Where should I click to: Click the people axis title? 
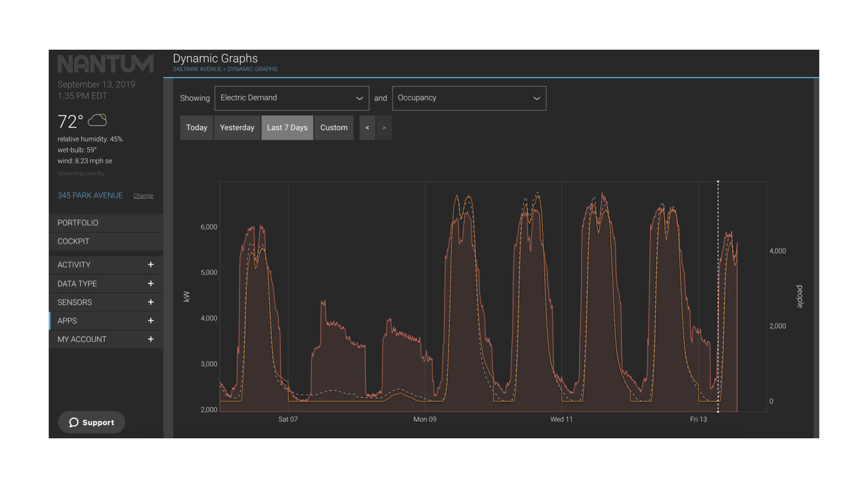click(799, 296)
